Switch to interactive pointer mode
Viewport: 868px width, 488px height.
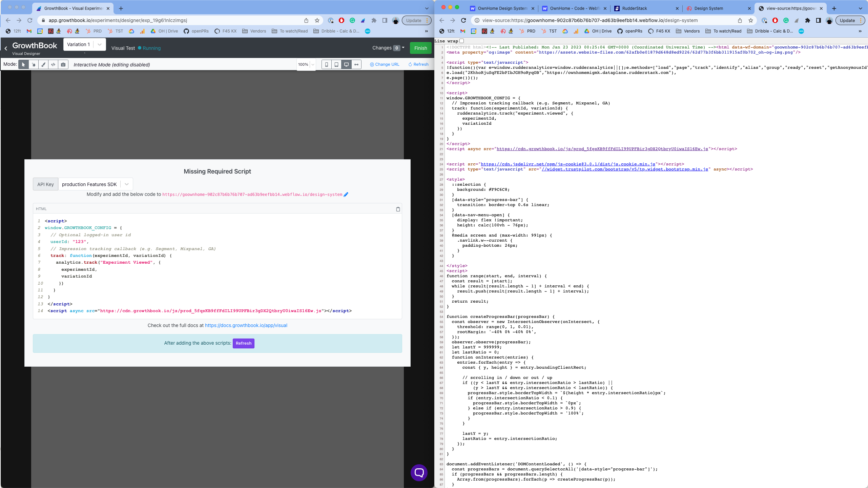point(33,64)
